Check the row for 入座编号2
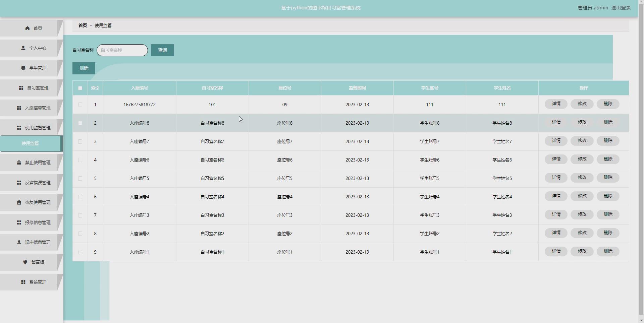Viewport: 644px width, 323px height. pos(80,234)
